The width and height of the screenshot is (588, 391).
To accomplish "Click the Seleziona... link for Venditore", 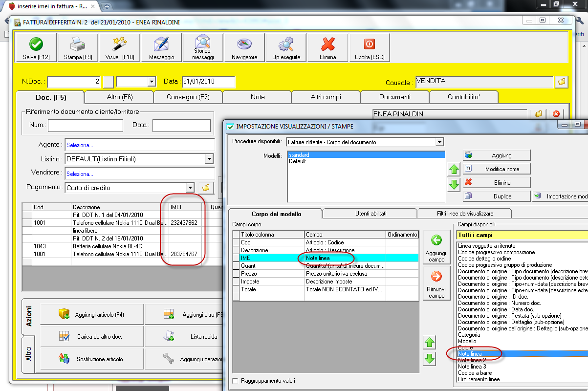I will tap(80, 174).
